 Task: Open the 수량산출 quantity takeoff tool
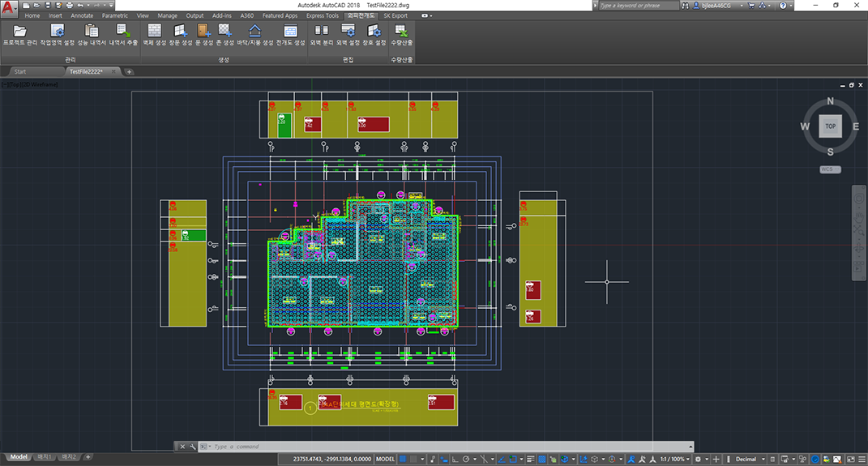(401, 34)
